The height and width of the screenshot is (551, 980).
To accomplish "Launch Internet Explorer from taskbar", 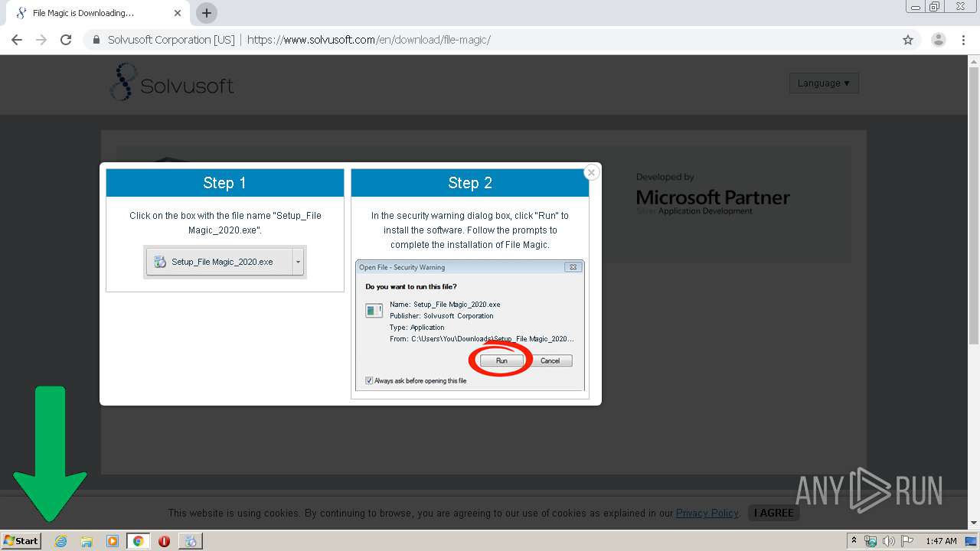I will point(61,541).
